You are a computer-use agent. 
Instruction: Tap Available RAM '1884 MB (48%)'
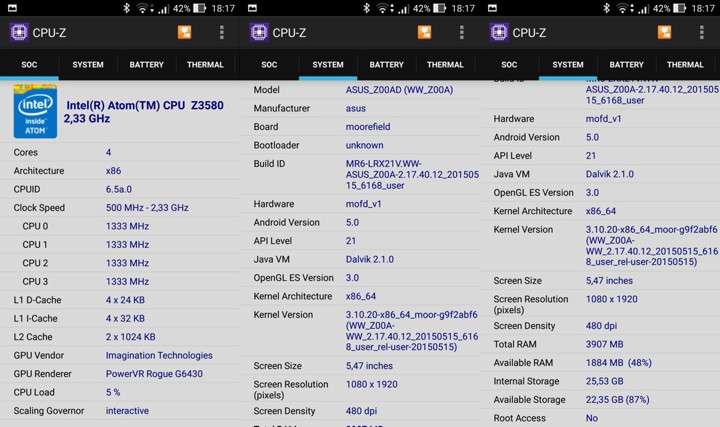point(619,363)
